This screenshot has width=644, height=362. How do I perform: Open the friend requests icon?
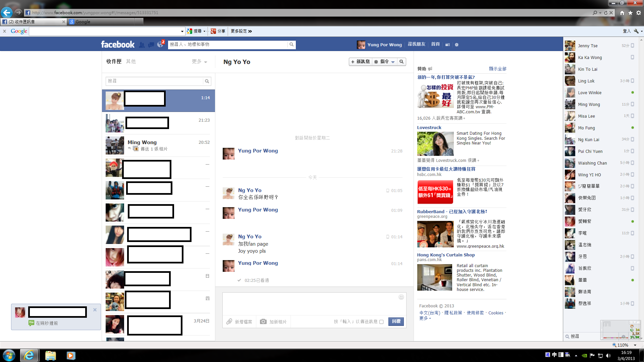pyautogui.click(x=142, y=45)
